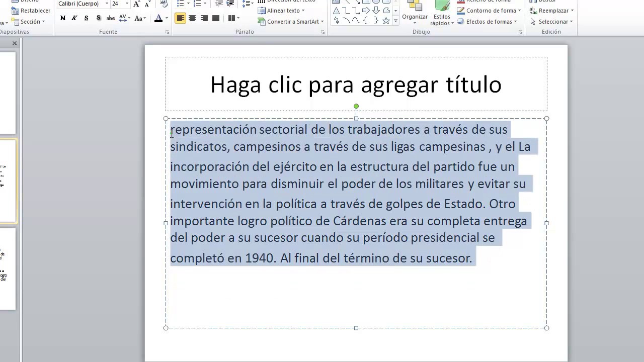Screen dimensions: 644x362
Task: Open Change Case (Aa) menu
Action: pos(140,18)
